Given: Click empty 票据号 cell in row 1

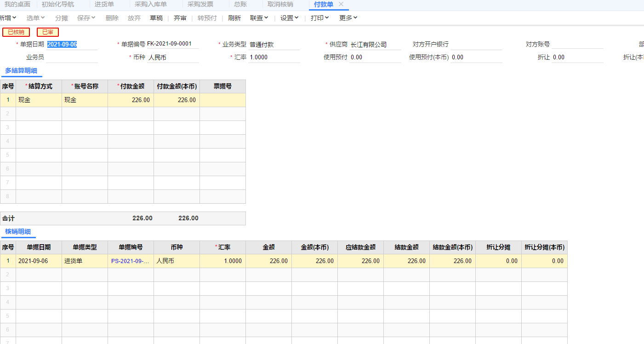Looking at the screenshot, I should click(x=222, y=100).
